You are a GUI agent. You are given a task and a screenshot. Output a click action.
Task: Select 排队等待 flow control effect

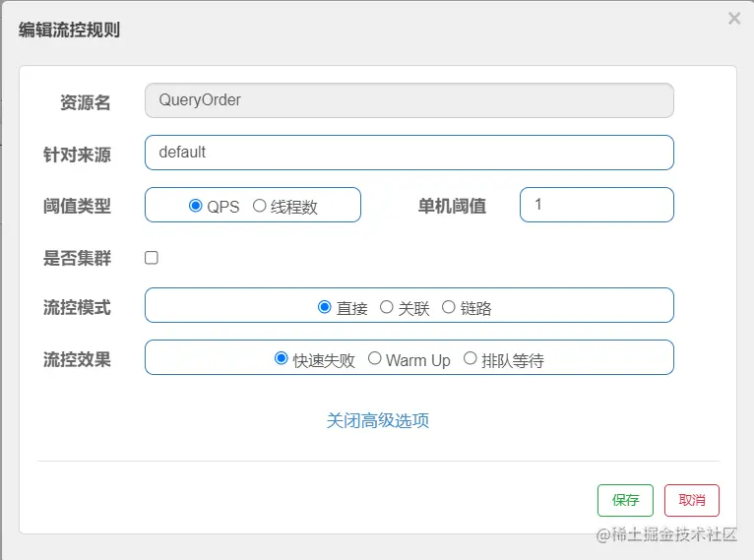pos(471,358)
